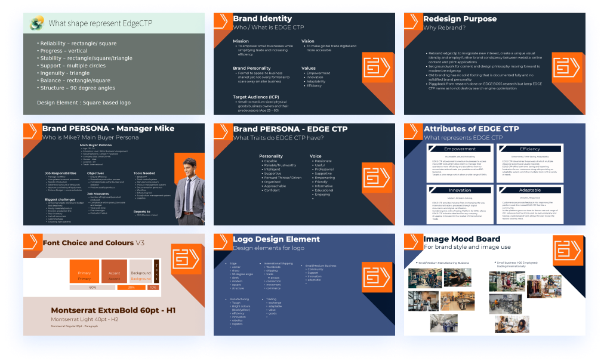Viewport: 604px width, 364px height.
Task: Click the large orange logo on Logo Design Element slide
Action: [377, 277]
